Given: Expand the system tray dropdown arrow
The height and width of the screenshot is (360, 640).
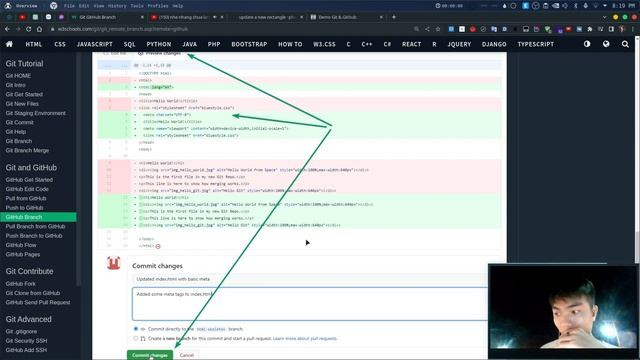Looking at the screenshot, I should [605, 6].
